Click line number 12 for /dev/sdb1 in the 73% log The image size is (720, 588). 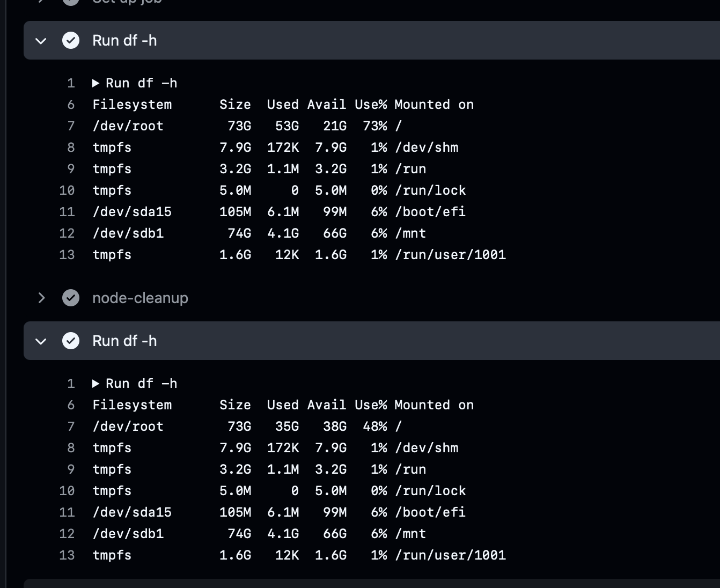(67, 233)
